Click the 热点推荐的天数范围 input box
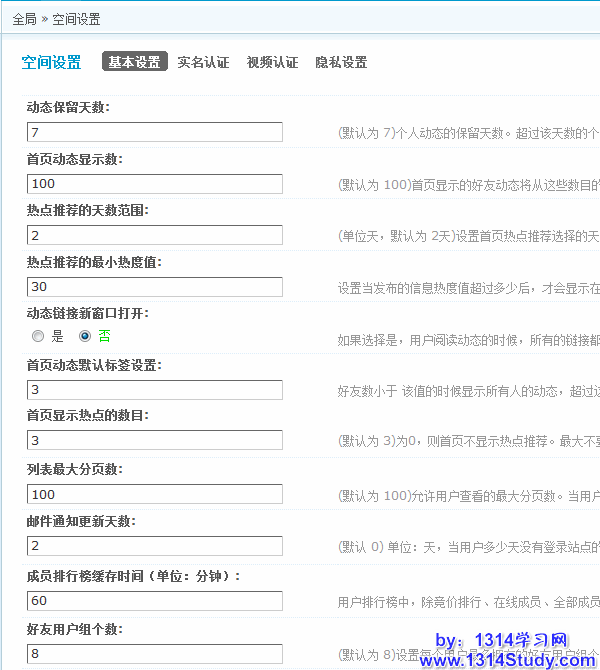The height and width of the screenshot is (670, 600). pos(155,235)
